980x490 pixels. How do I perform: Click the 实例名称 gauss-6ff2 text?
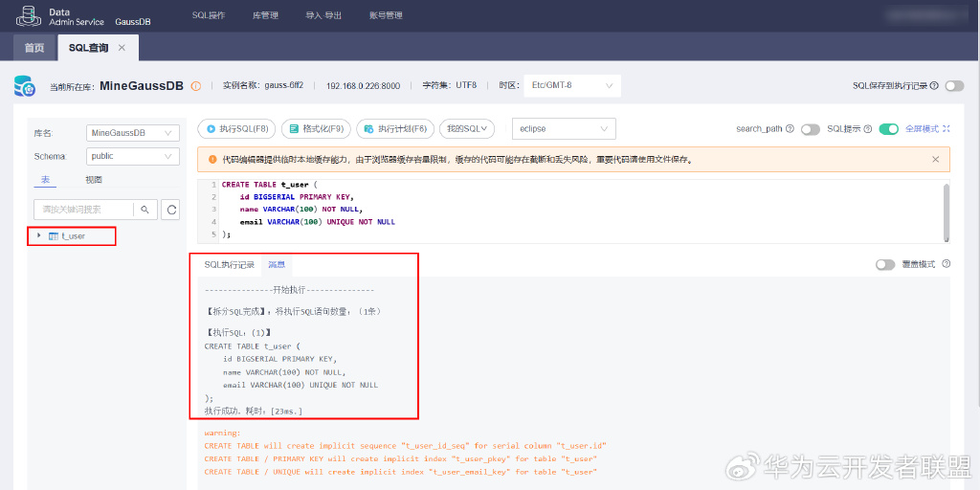click(x=263, y=85)
